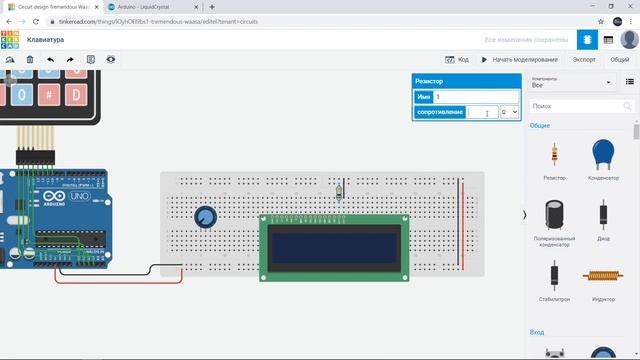
Task: Select the Резистор component
Action: (554, 160)
